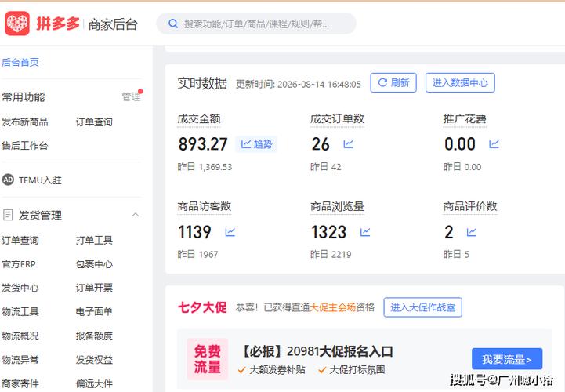Click the 七夕大促 heading

tap(202, 307)
